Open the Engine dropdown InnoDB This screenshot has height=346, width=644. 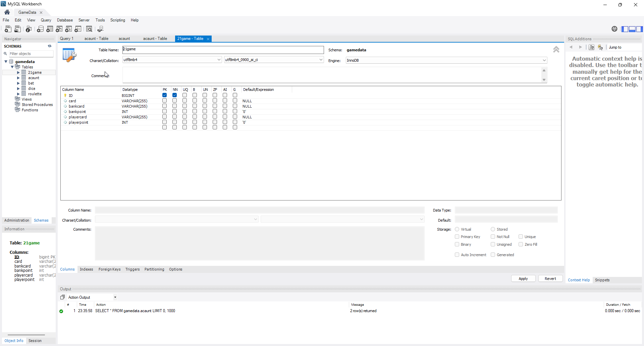pyautogui.click(x=446, y=60)
